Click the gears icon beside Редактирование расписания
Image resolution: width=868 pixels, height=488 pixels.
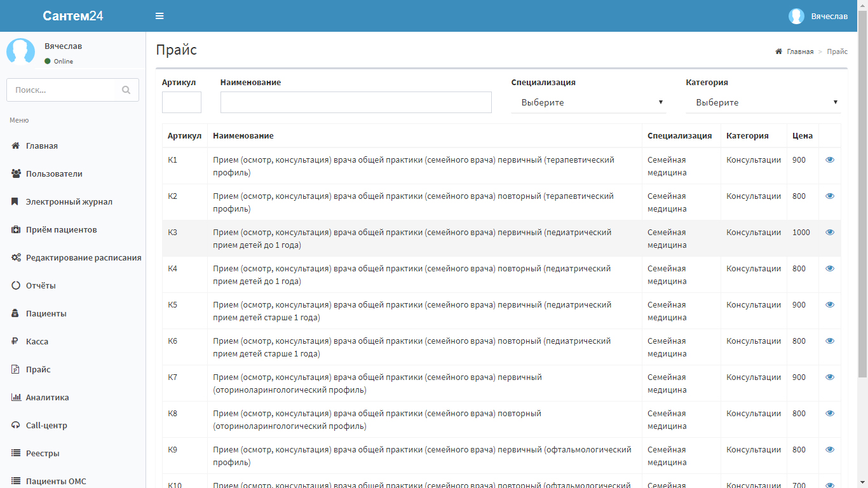coord(16,257)
